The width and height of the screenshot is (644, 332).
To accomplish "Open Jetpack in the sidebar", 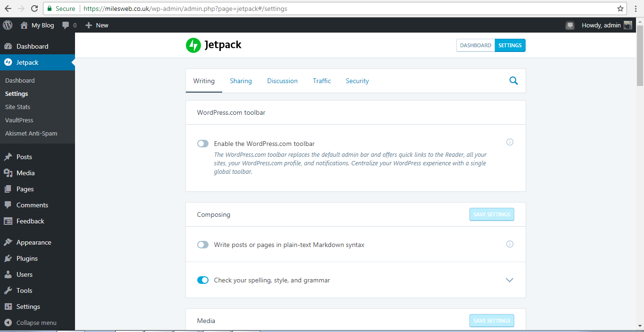I will click(x=37, y=62).
